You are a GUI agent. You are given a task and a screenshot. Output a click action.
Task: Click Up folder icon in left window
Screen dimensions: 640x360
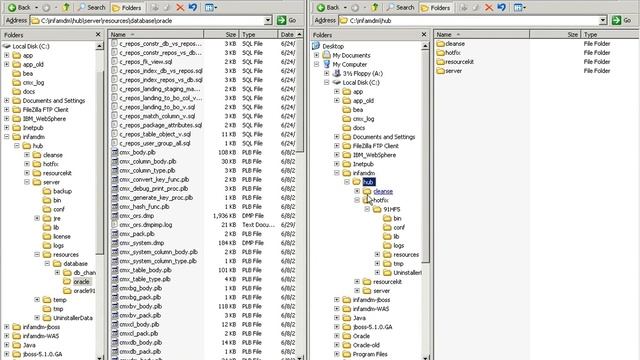pyautogui.click(x=66, y=7)
